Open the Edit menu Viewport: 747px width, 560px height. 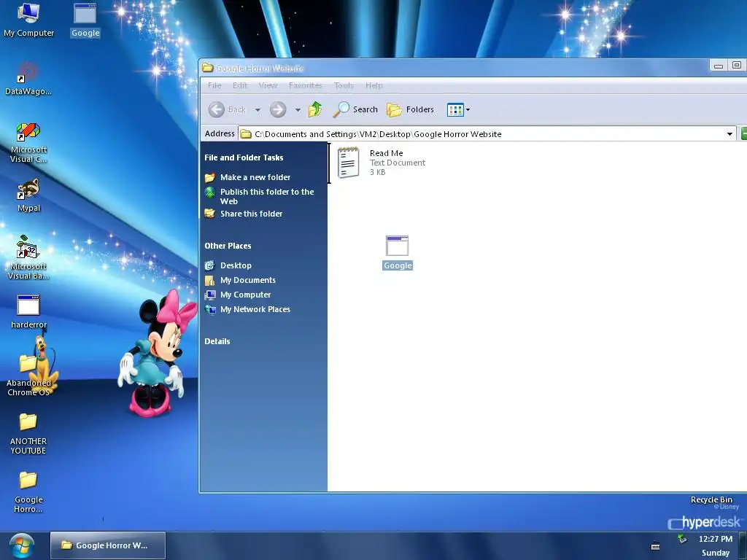point(239,85)
